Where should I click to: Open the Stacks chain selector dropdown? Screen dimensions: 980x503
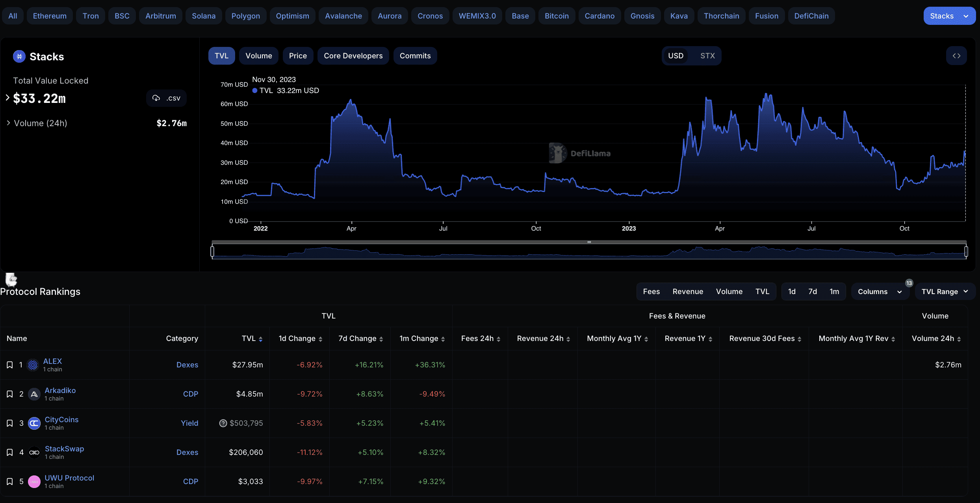point(949,16)
